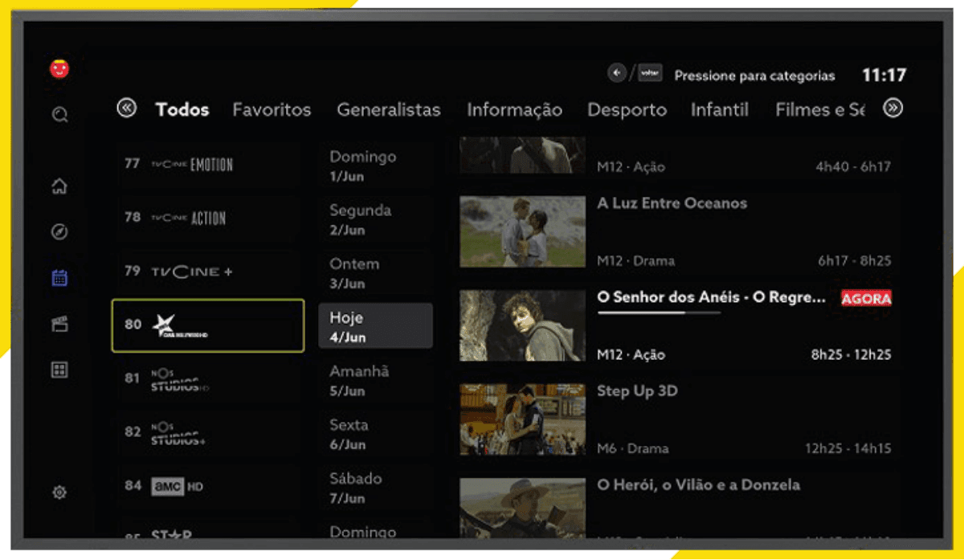Click the right category scroll arrow
The image size is (964, 560).
pos(893,108)
